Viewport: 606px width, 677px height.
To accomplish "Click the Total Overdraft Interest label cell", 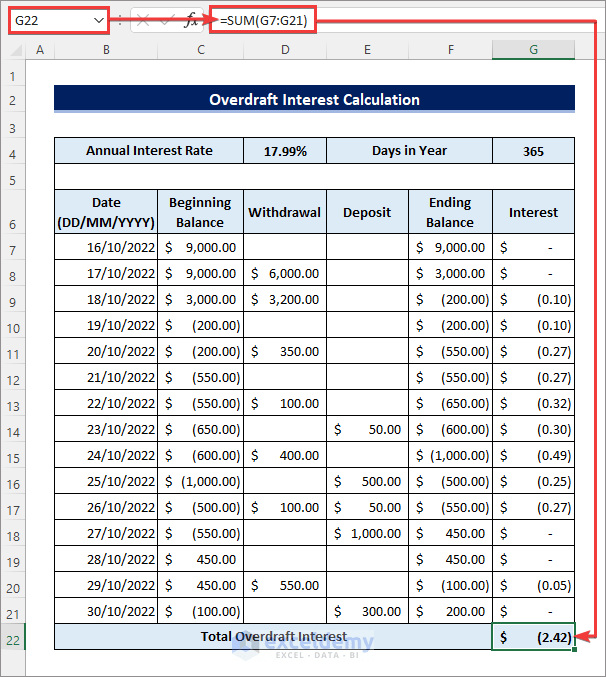I will (273, 636).
